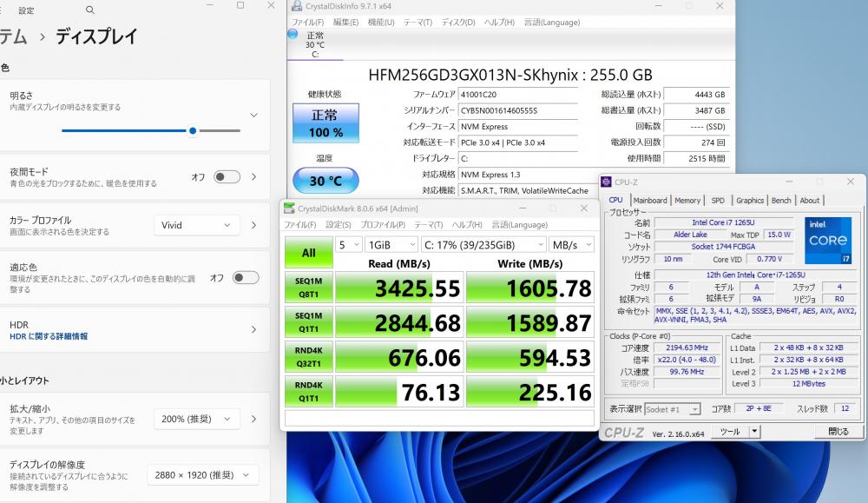Click RND4K Q1T1 write value 225.16
This screenshot has height=503, width=868.
point(530,392)
